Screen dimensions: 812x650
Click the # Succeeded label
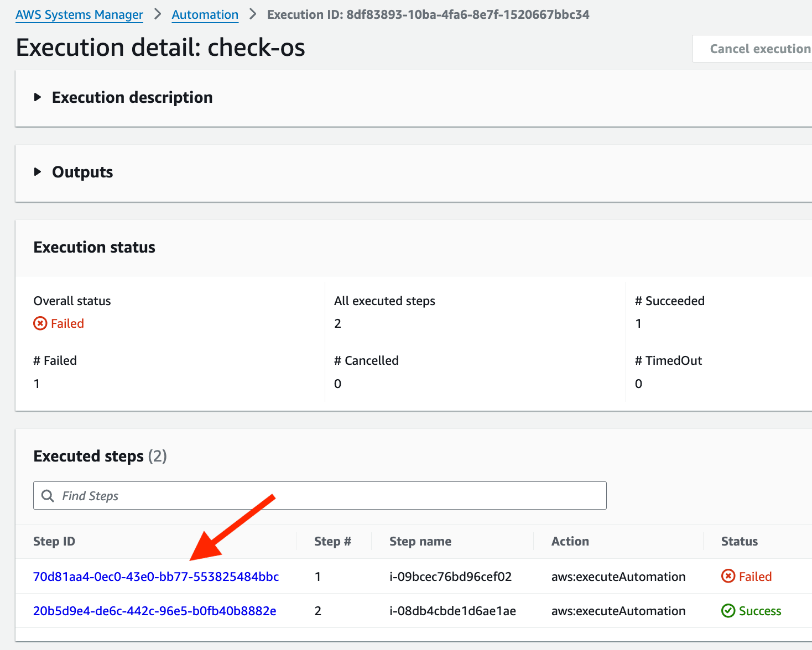670,301
